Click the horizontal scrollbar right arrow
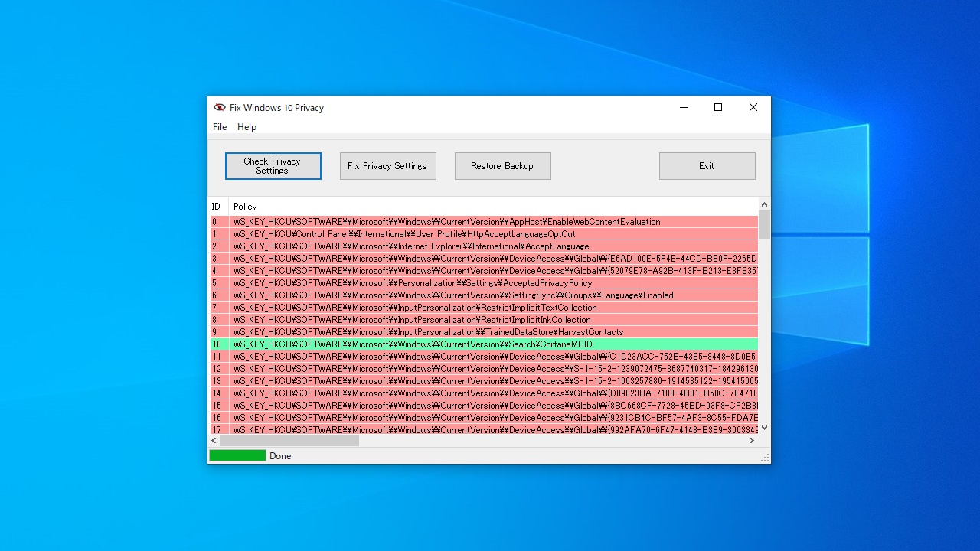Screen dimensions: 980x551 pyautogui.click(x=752, y=441)
